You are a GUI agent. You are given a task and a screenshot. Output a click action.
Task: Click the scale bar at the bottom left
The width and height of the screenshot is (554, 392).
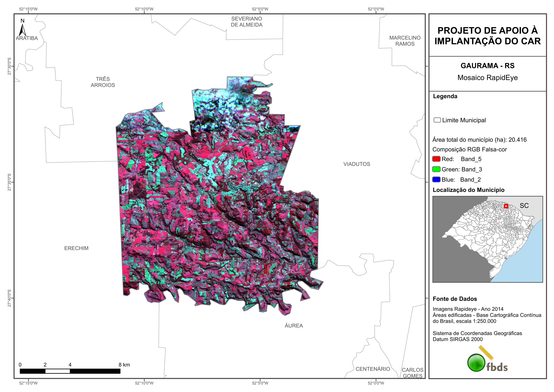(x=70, y=371)
